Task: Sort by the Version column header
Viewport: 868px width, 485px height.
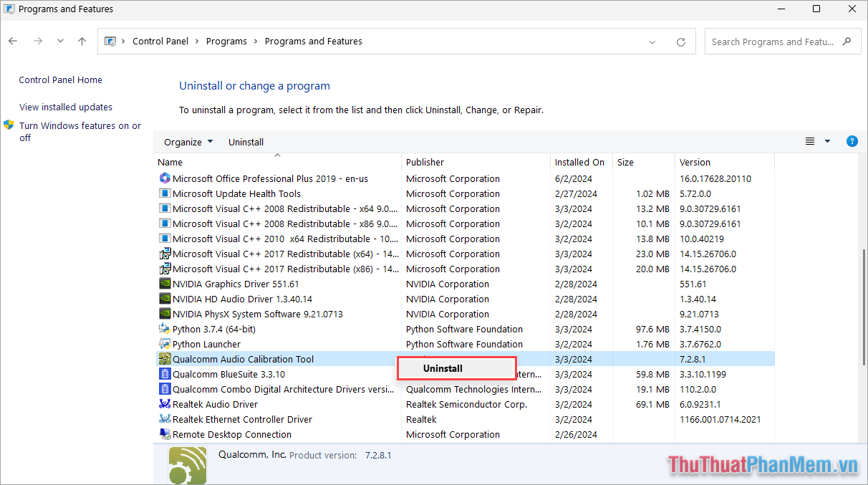Action: [724, 162]
